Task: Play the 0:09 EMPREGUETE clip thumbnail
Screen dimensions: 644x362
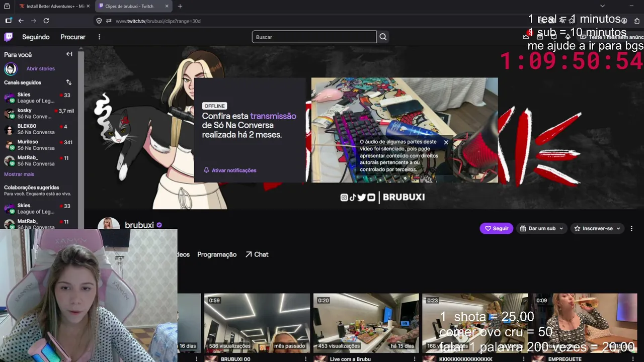Action: click(x=584, y=323)
